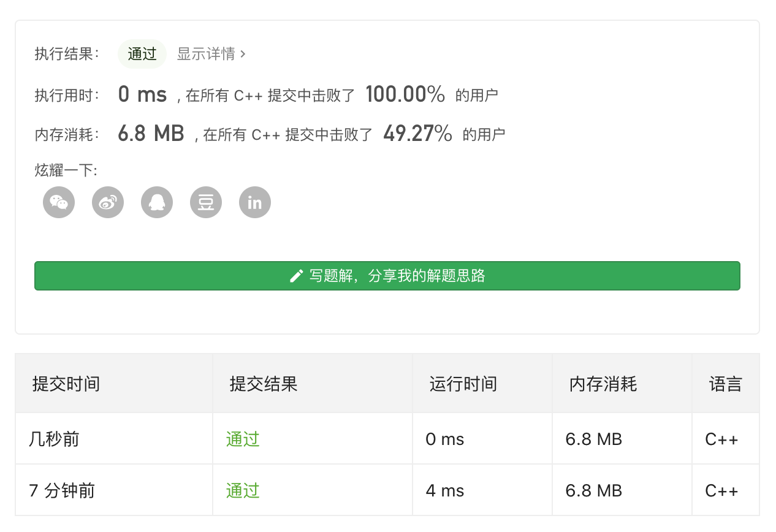776x532 pixels.
Task: Click the 4 ms runtime cell
Action: pos(444,491)
